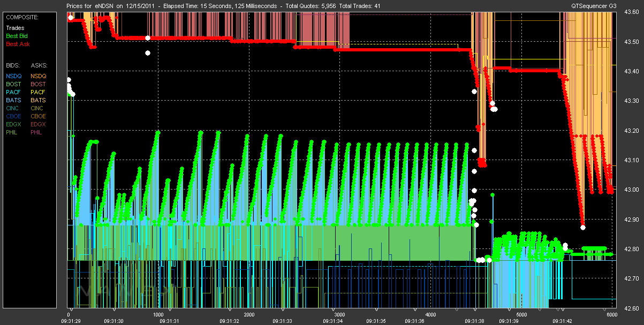
Task: Select the Best Bid legend entry
Action: click(x=17, y=36)
